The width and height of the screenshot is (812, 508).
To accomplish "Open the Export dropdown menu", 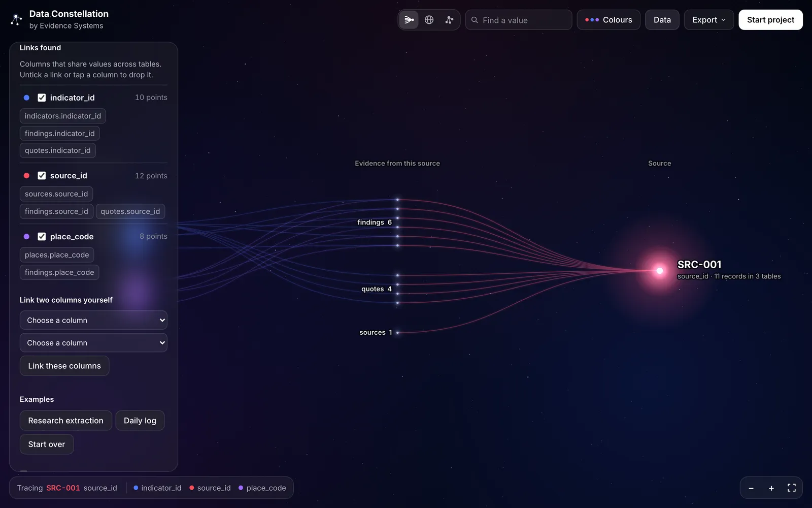I will pos(709,20).
